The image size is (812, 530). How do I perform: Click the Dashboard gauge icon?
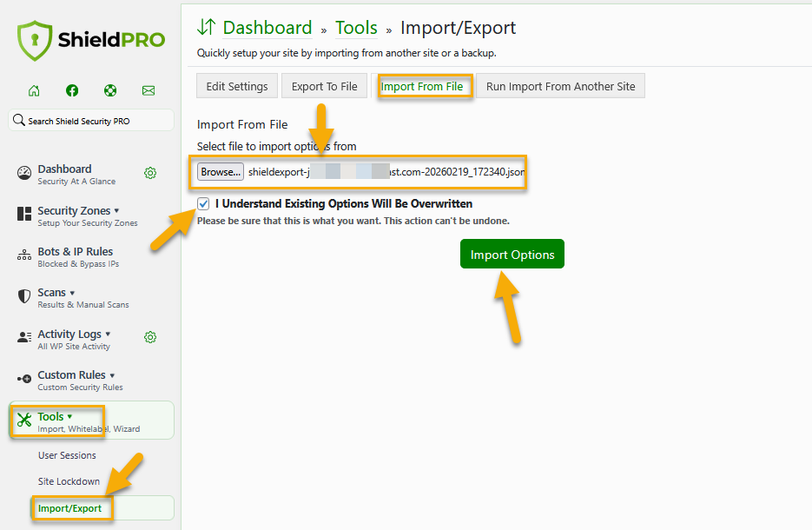click(24, 173)
